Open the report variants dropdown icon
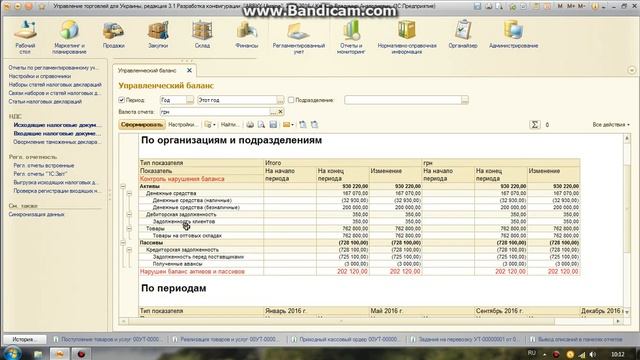Image resolution: width=640 pixels, height=360 pixels. coord(210,124)
